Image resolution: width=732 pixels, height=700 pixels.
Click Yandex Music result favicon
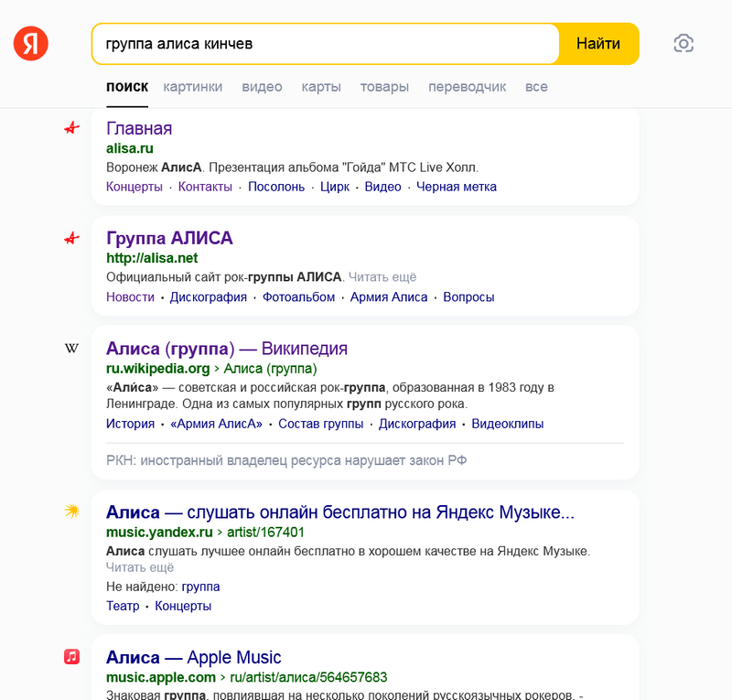[x=72, y=512]
